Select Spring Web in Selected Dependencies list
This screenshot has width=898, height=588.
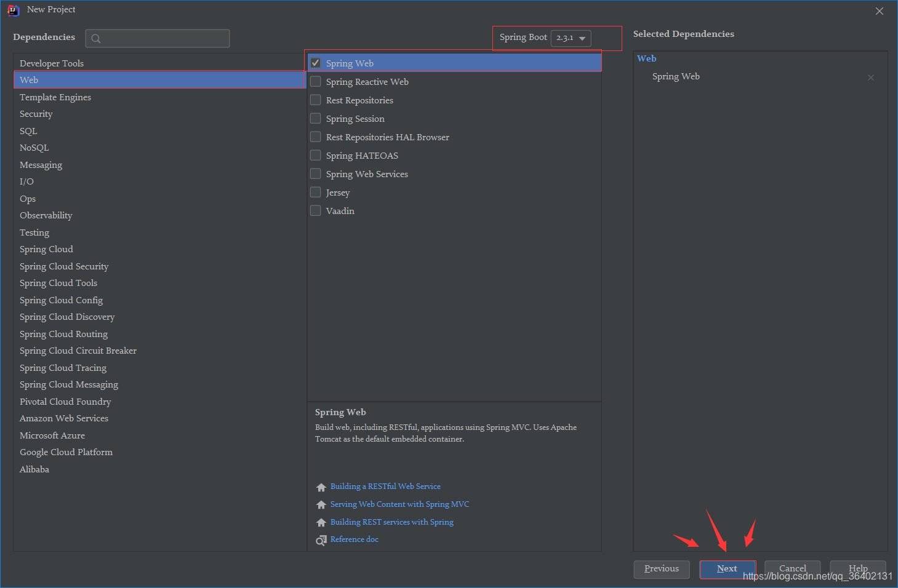coord(676,77)
